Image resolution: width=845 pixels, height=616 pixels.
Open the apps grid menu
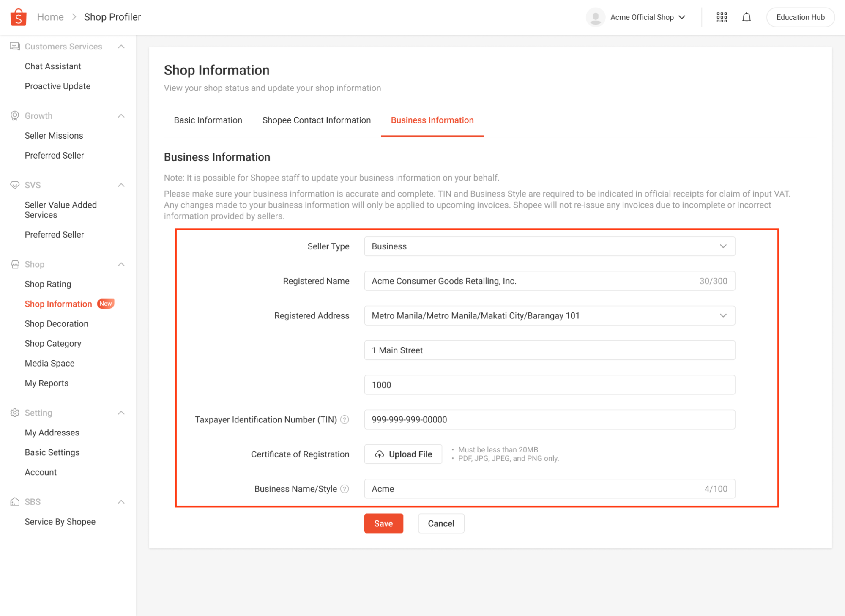(722, 17)
